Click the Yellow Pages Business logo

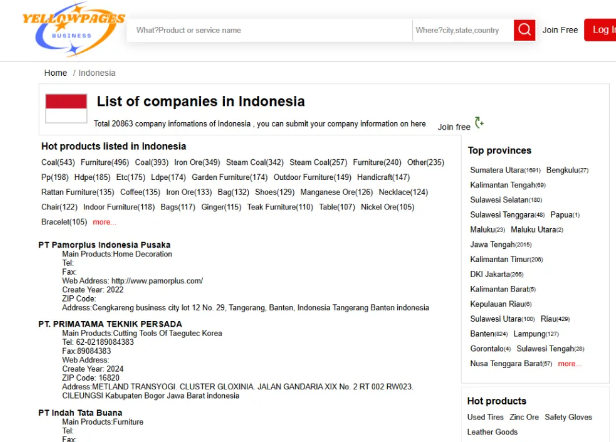click(x=68, y=29)
